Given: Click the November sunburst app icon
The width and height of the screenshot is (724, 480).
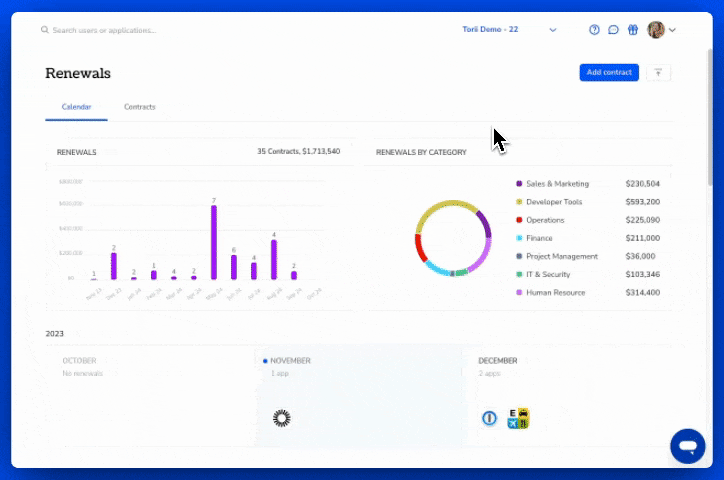Looking at the screenshot, I should tap(282, 419).
